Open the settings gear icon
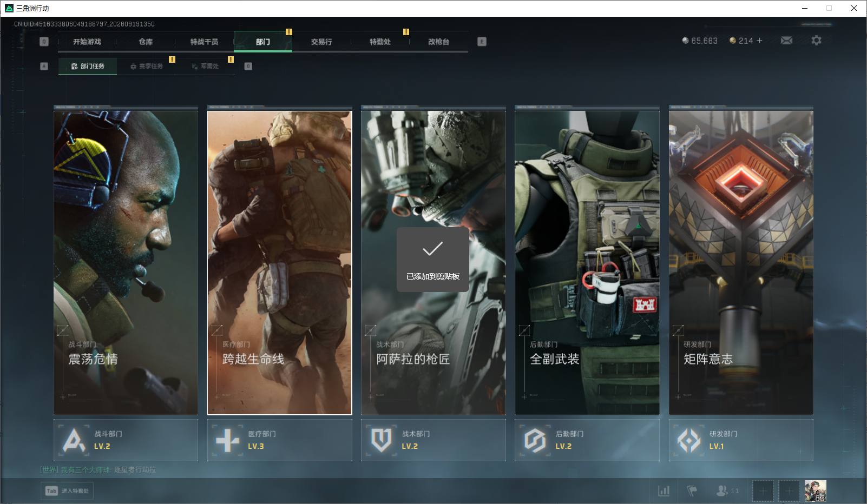867x504 pixels. point(816,41)
